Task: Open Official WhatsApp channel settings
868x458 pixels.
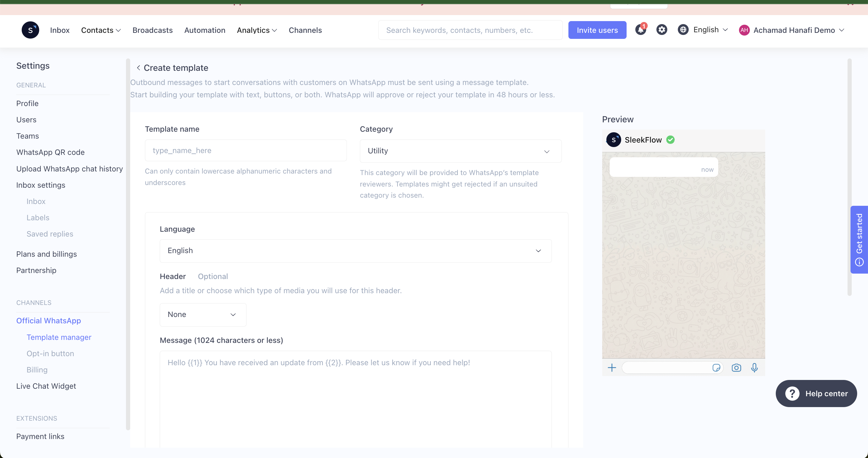Action: pos(49,320)
